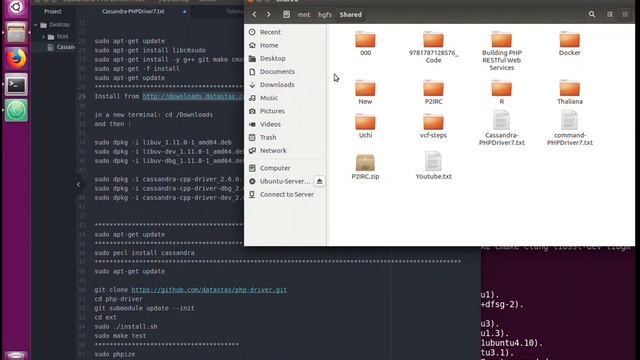Select the P2IRC.zip archive

[x=365, y=167]
